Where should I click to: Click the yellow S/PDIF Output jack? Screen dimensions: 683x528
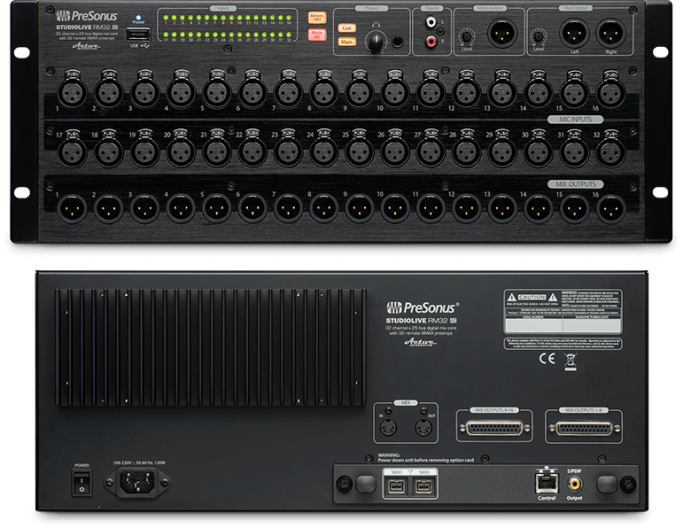(574, 483)
